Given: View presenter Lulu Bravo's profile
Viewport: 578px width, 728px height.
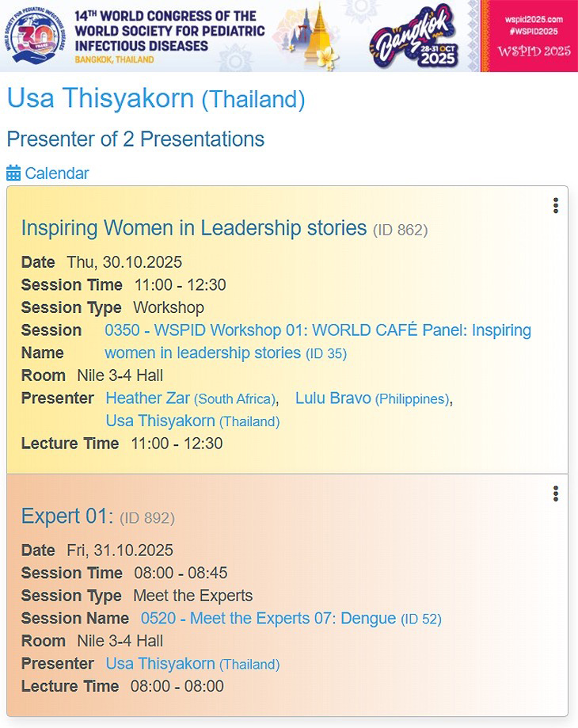Looking at the screenshot, I should [333, 398].
